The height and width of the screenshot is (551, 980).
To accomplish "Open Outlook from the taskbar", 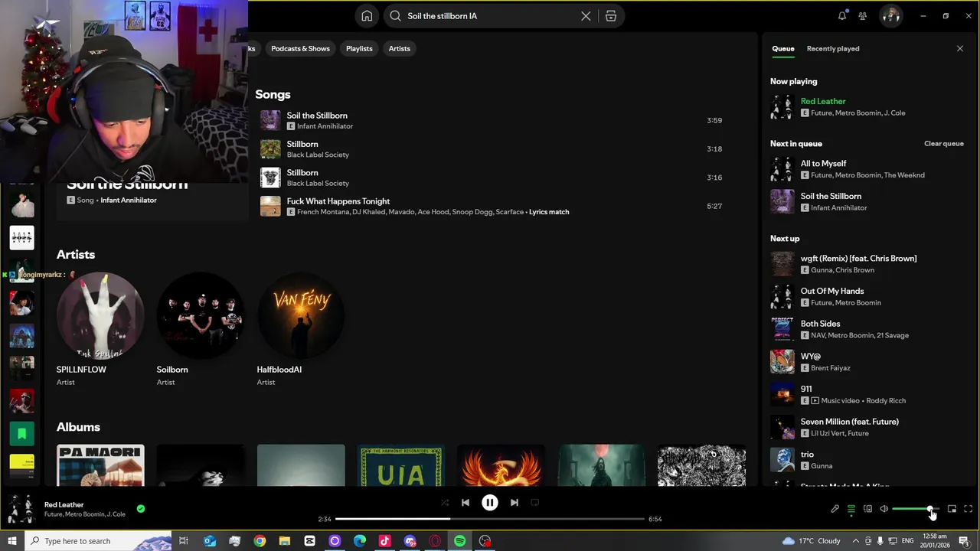I will pyautogui.click(x=210, y=541).
